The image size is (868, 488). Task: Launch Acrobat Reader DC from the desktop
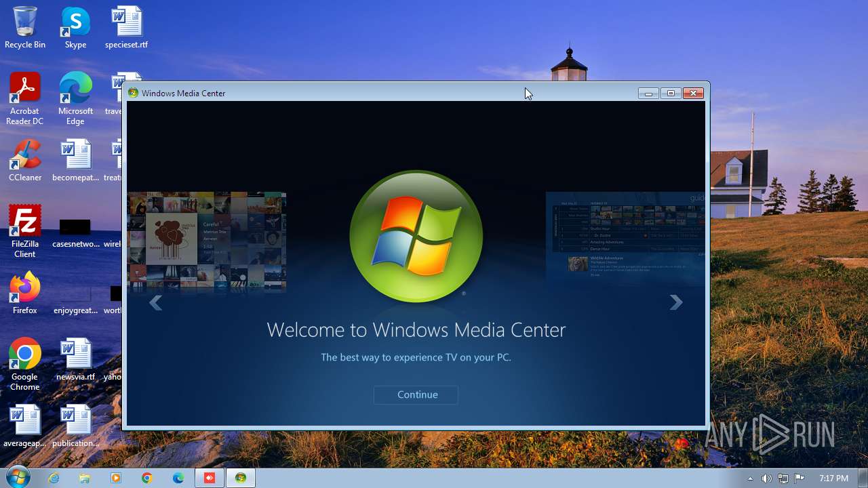click(x=25, y=99)
